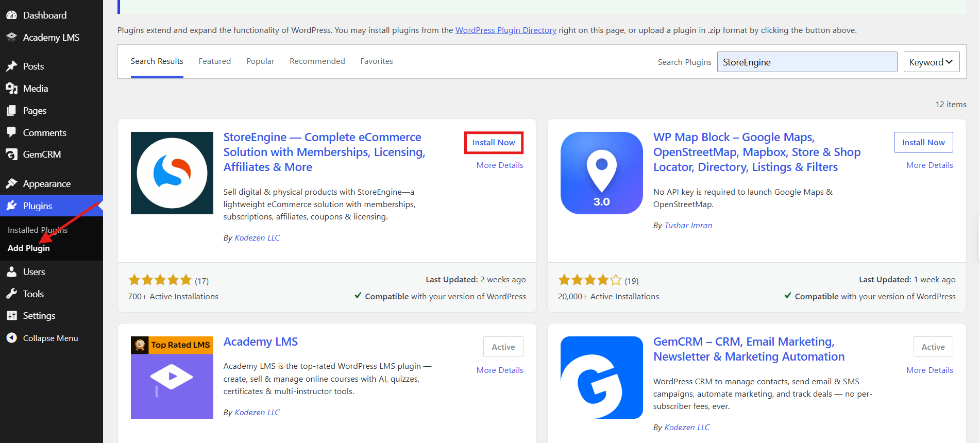Viewport: 980px width, 443px height.
Task: Switch to the Search Results tab
Action: [157, 61]
